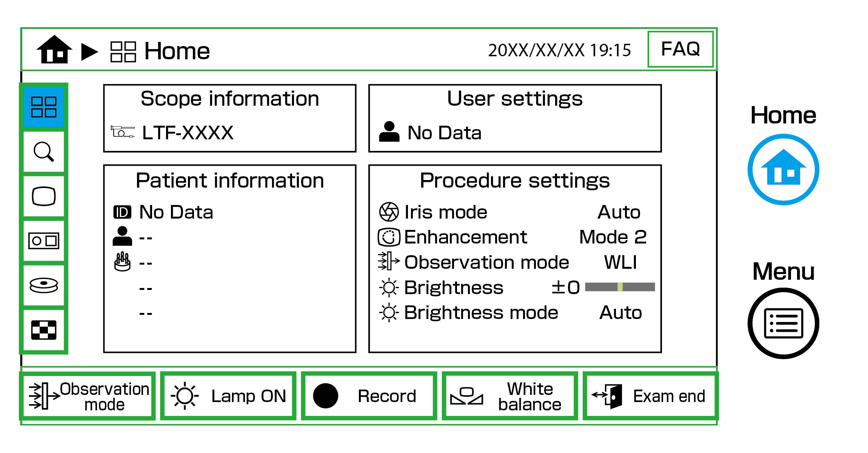
Task: Open the Scope information panel
Action: (229, 118)
